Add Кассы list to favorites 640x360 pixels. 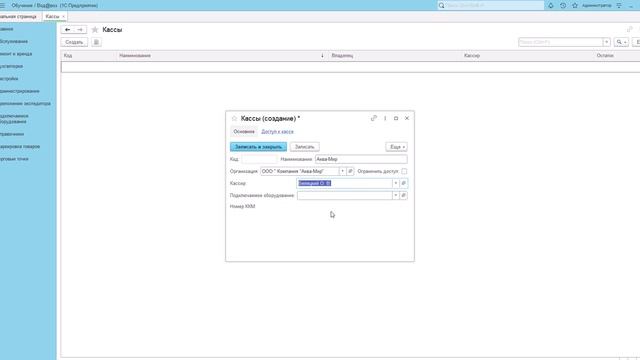coord(95,29)
